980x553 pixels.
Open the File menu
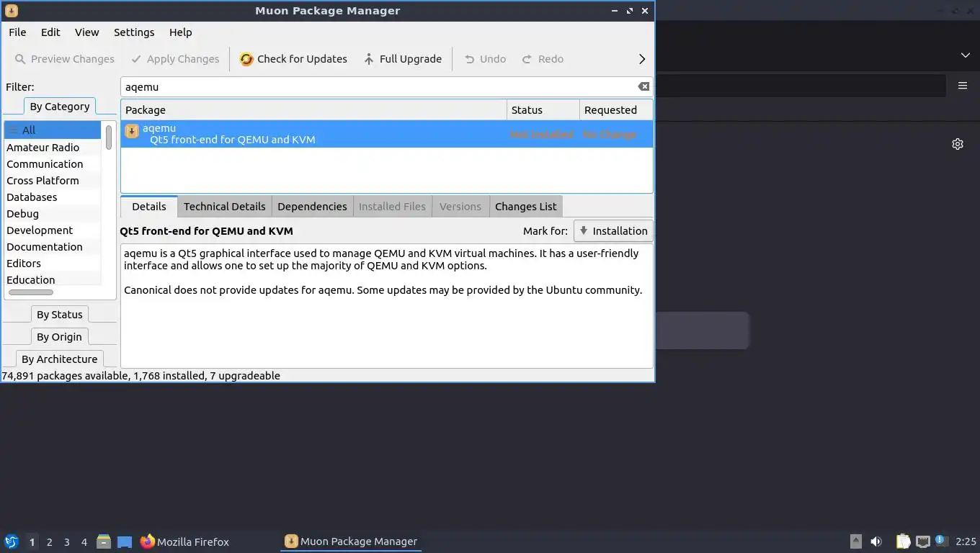17,32
